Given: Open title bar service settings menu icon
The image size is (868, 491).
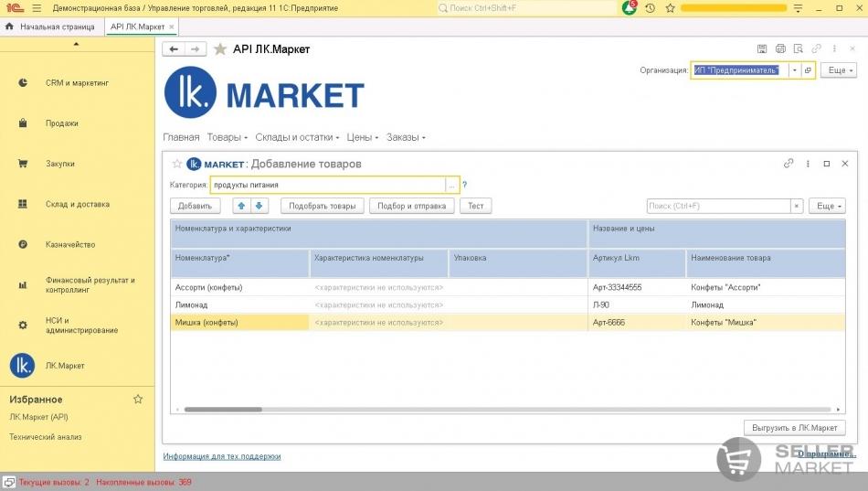Looking at the screenshot, I should click(798, 8).
